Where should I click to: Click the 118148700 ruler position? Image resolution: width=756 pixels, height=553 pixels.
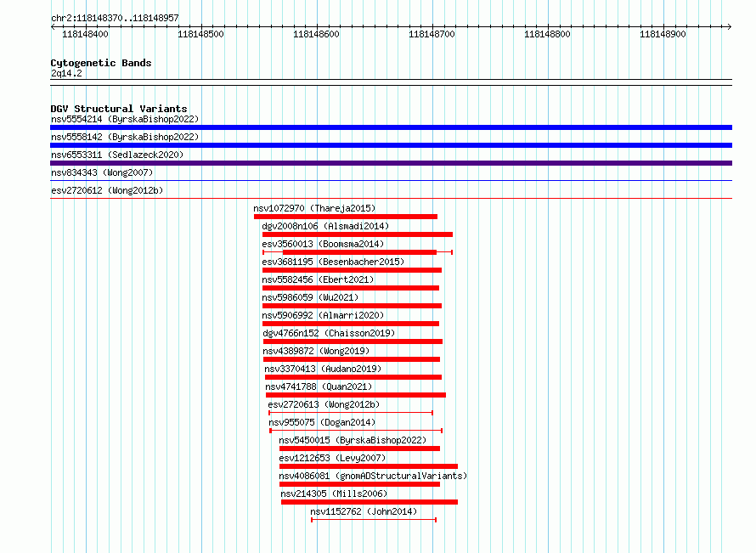432,34
